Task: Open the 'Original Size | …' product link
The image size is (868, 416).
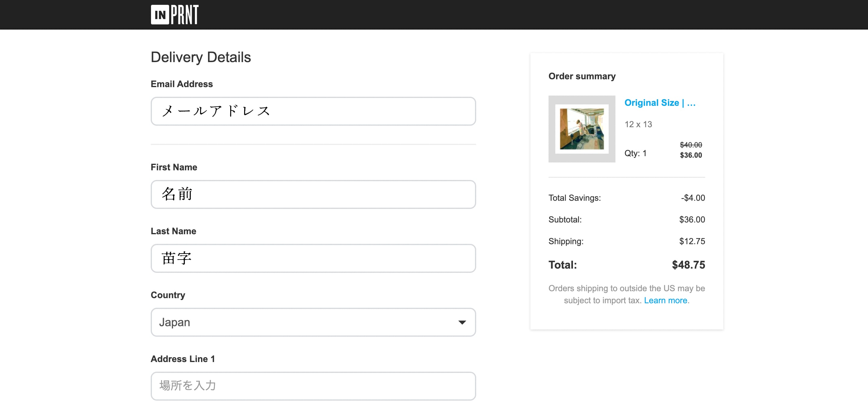Action: 659,103
